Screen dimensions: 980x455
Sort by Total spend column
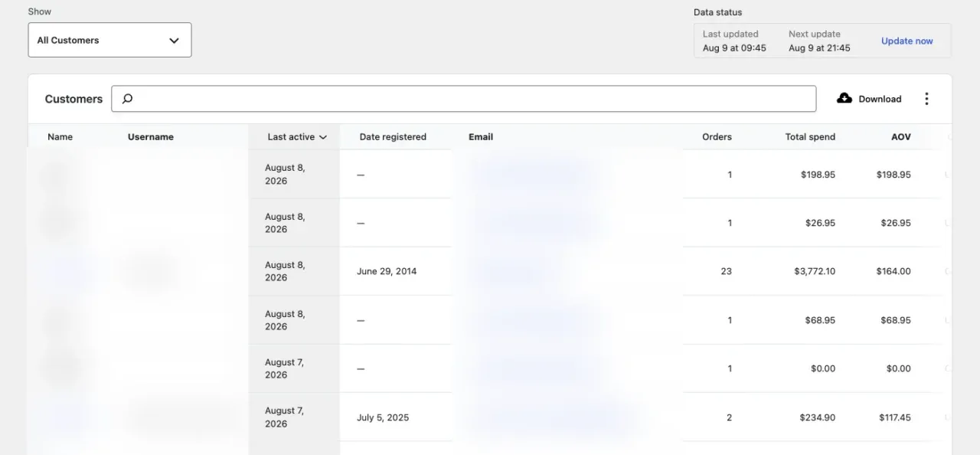(x=810, y=137)
